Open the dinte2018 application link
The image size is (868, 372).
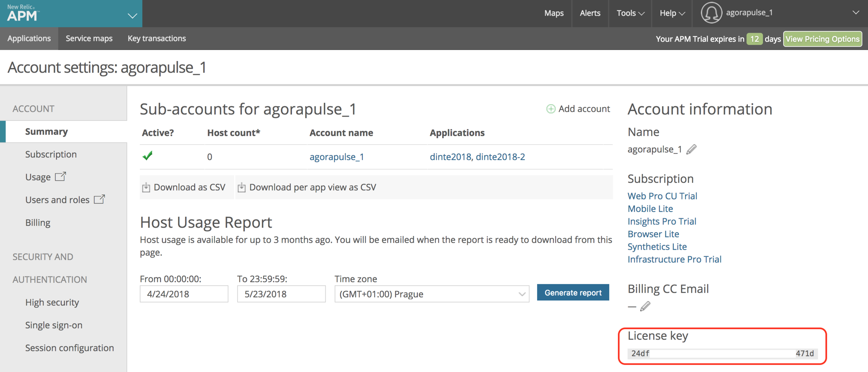(450, 157)
